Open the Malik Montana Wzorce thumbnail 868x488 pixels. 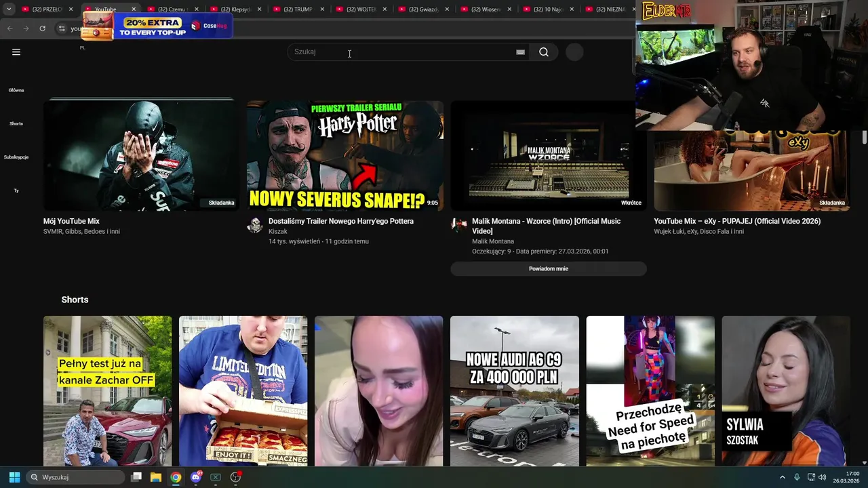click(x=549, y=155)
